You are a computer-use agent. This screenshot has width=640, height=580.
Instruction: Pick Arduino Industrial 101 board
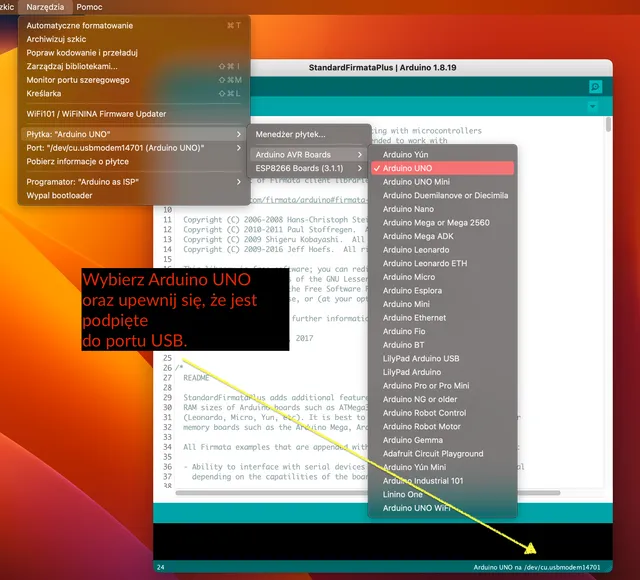(442, 481)
